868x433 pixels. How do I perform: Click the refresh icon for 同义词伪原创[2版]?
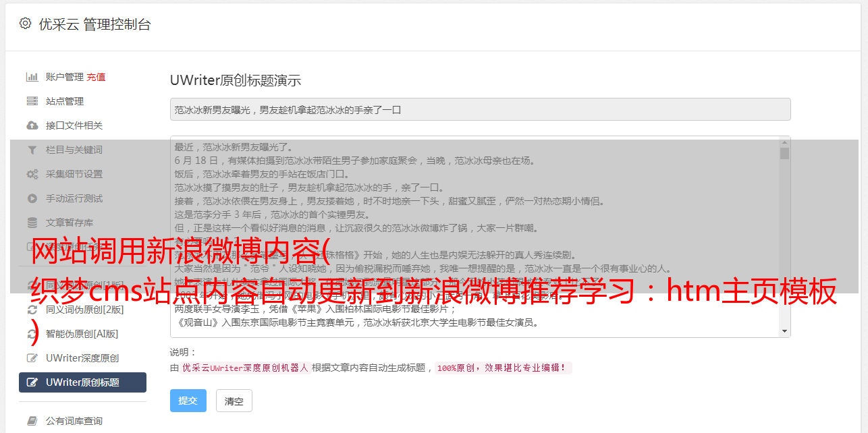pyautogui.click(x=32, y=310)
